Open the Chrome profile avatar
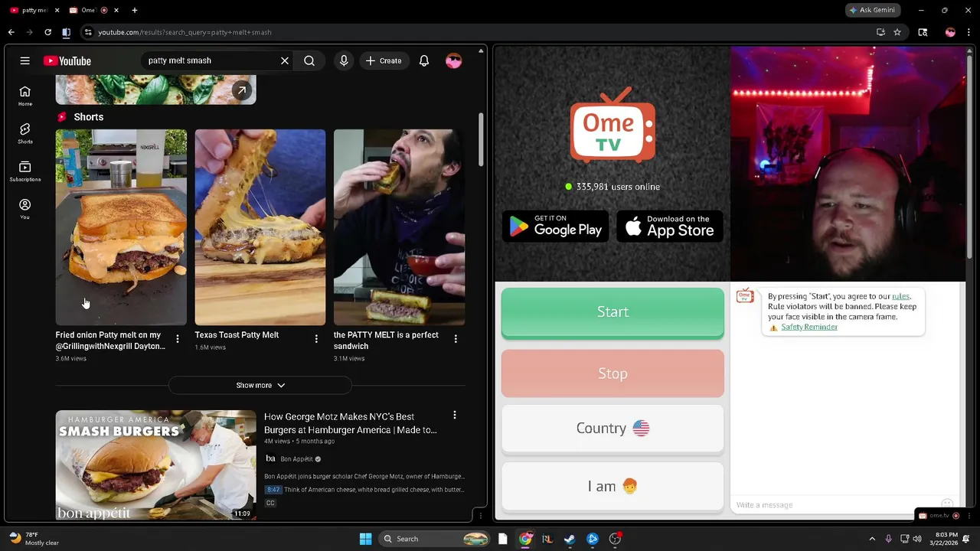Viewport: 980px width, 551px height. coord(950,32)
